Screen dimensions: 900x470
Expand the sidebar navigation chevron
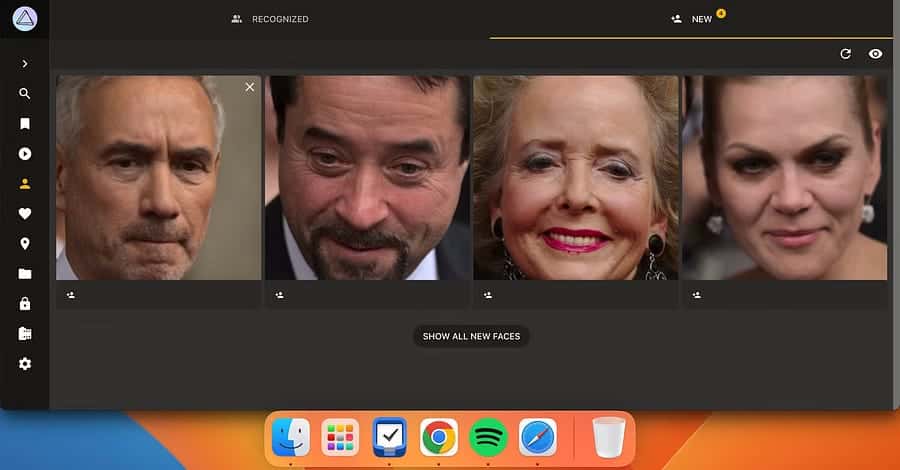[25, 64]
